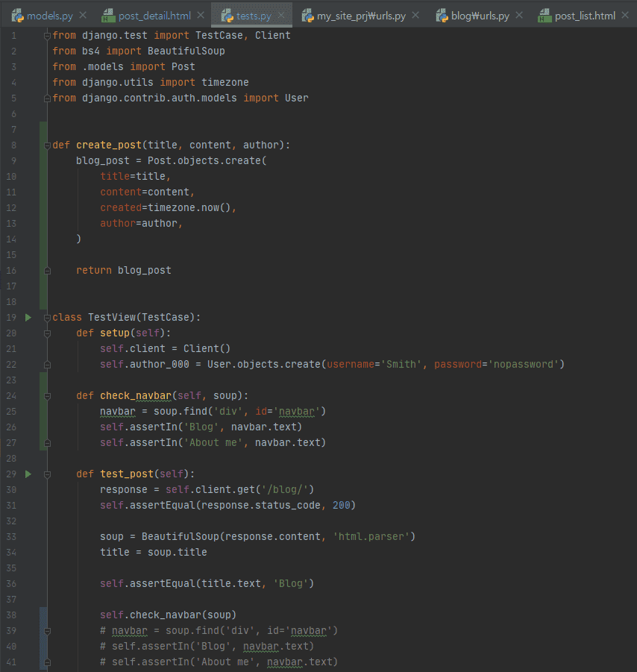637x672 pixels.
Task: Click line number 30 in gutter
Action: pyautogui.click(x=11, y=490)
